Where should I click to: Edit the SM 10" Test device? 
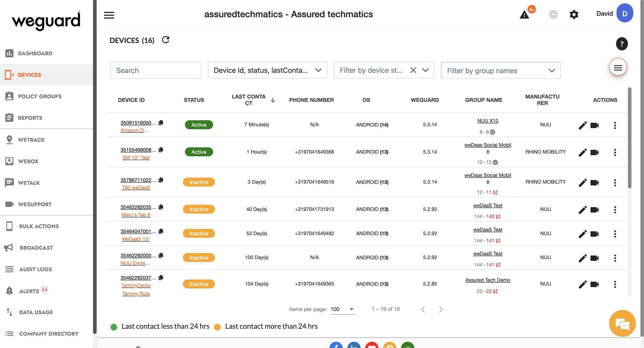[x=582, y=152]
